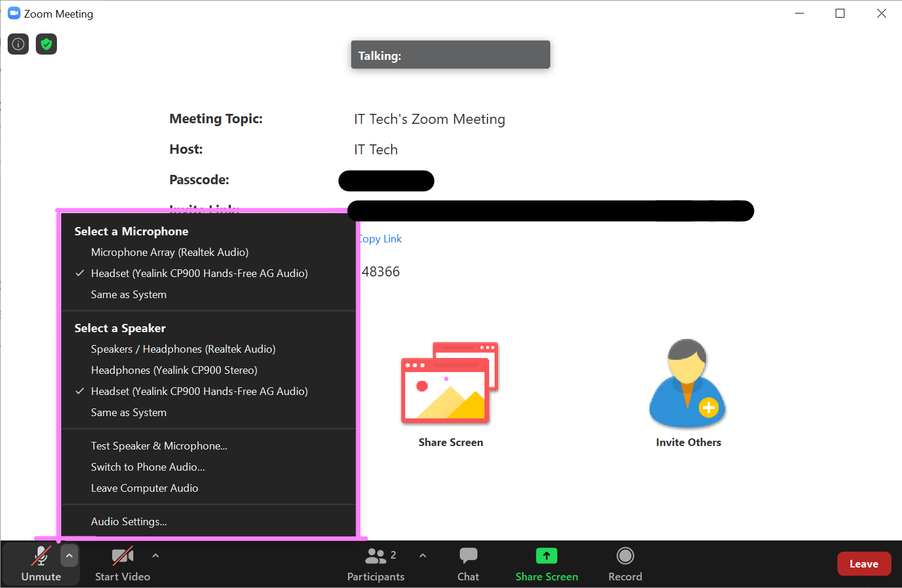902x588 pixels.
Task: Click the Host name IT Tech
Action: point(376,150)
